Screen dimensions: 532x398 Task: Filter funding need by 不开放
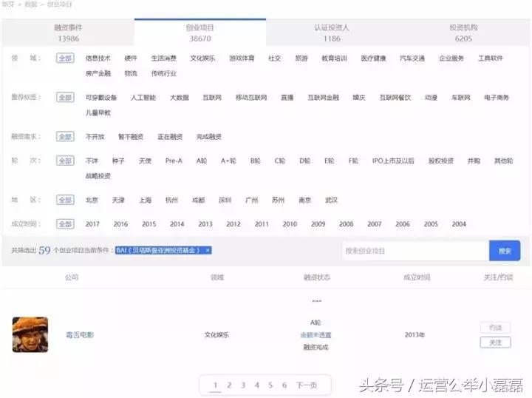95,137
